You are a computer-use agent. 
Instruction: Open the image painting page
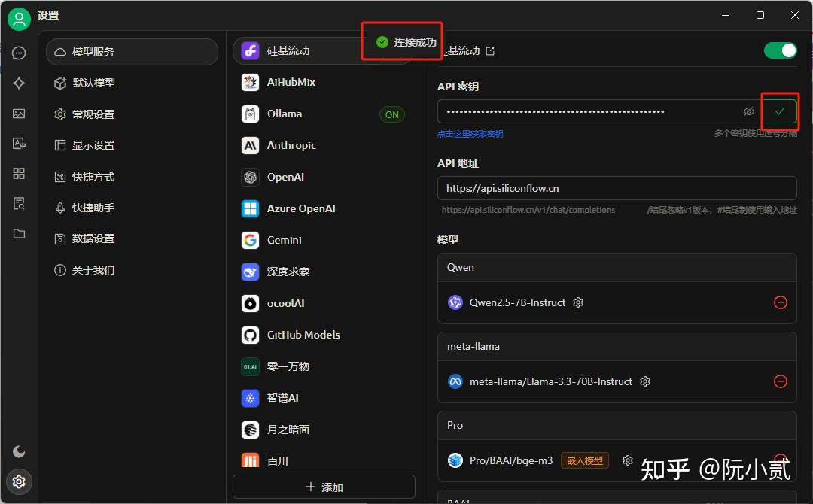pyautogui.click(x=19, y=114)
